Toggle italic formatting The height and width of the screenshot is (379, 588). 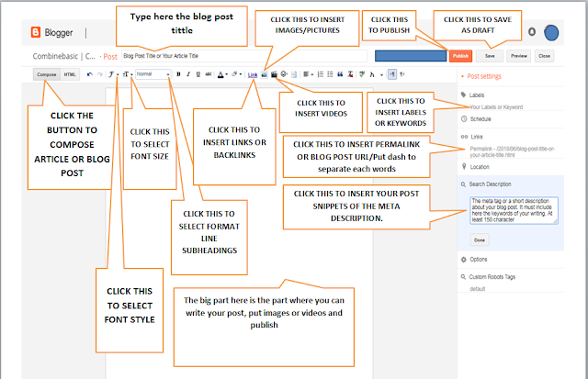(188, 74)
